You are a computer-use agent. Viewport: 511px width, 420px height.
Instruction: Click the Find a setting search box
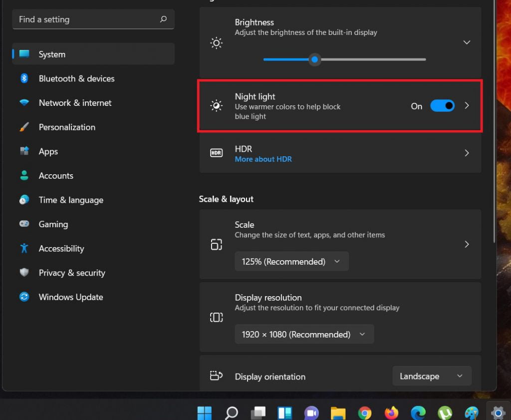click(x=93, y=19)
